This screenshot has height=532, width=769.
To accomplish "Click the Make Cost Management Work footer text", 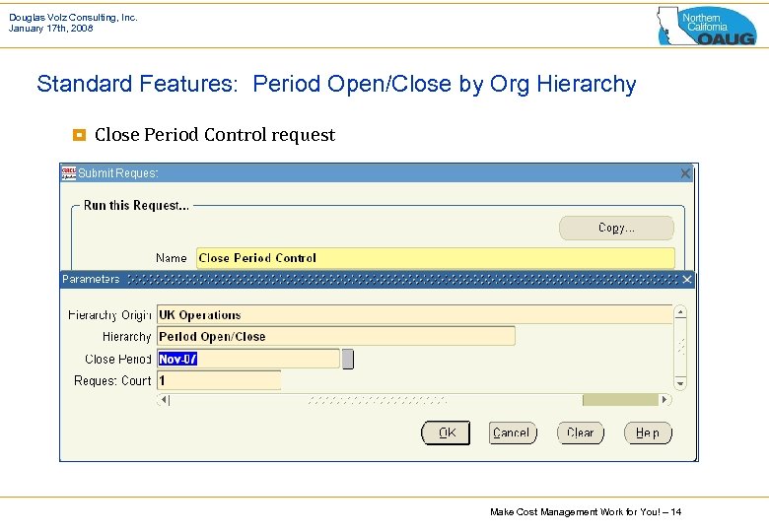I will point(586,512).
